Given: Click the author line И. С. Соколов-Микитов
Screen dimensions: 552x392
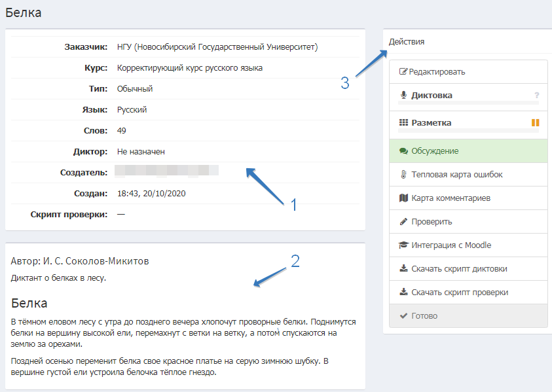Looking at the screenshot, I should [80, 261].
